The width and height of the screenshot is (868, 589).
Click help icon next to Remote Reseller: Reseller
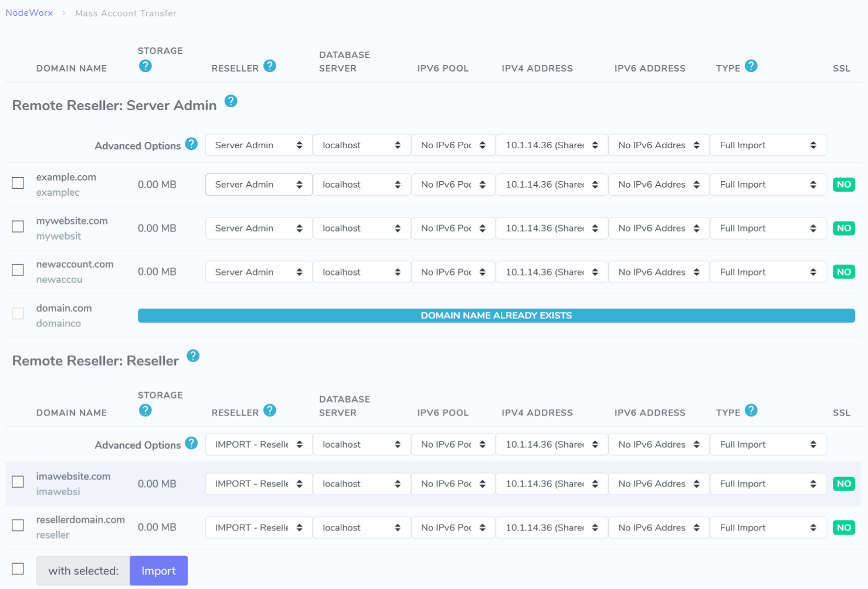[x=193, y=356]
